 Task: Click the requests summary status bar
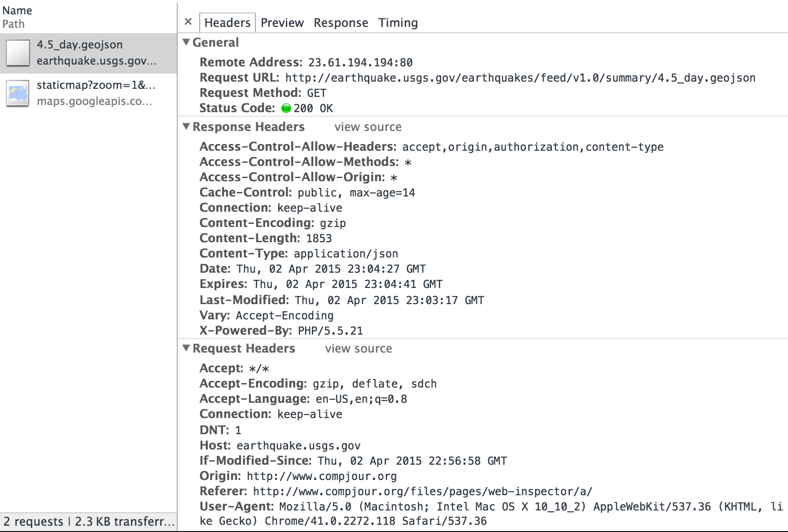88,522
